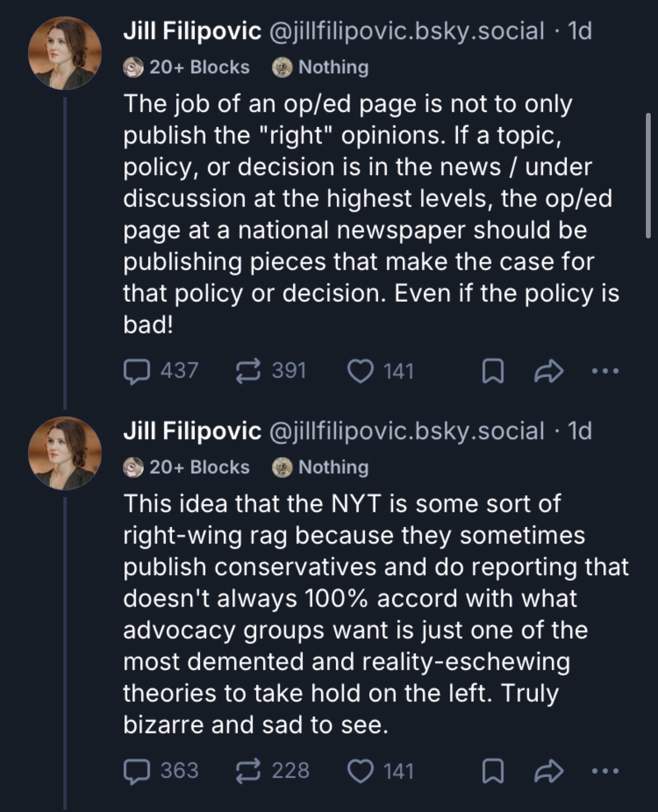Click the 20+ Blocks label on first post
This screenshot has width=658, height=812.
point(187,67)
